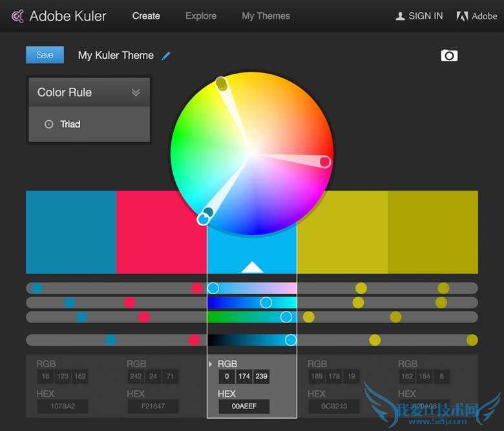Adjust blue slider handle of base color
504x431 pixels.
[x=286, y=317]
